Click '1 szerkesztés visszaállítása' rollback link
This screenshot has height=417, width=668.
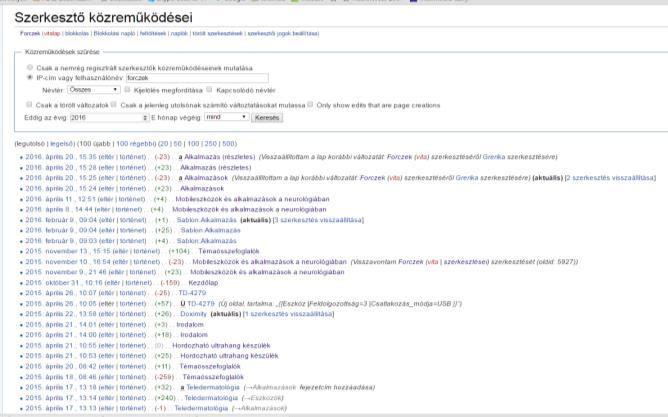pos(288,313)
